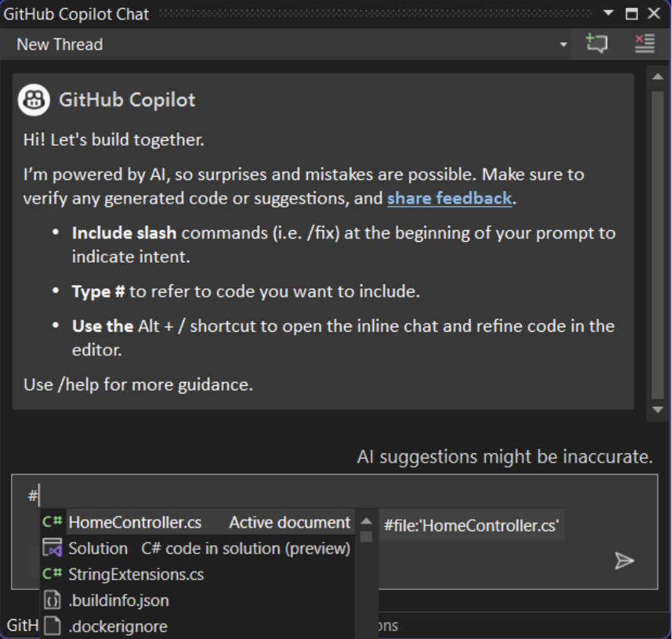
Task: Open the New Thread dropdown arrow
Action: 563,45
